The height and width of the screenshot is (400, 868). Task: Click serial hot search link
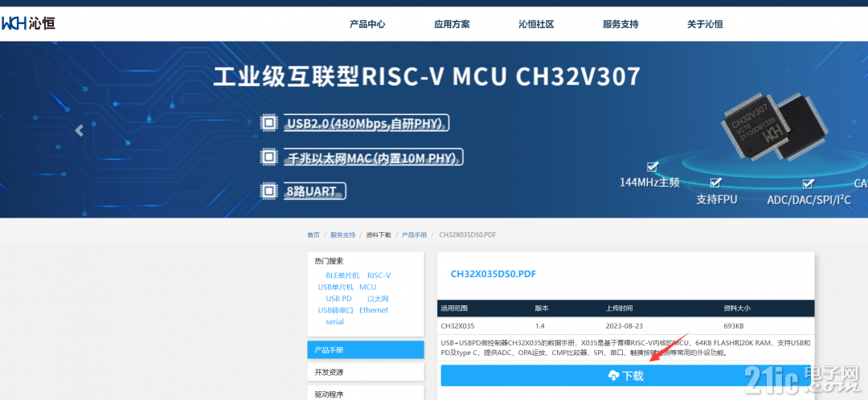(334, 322)
